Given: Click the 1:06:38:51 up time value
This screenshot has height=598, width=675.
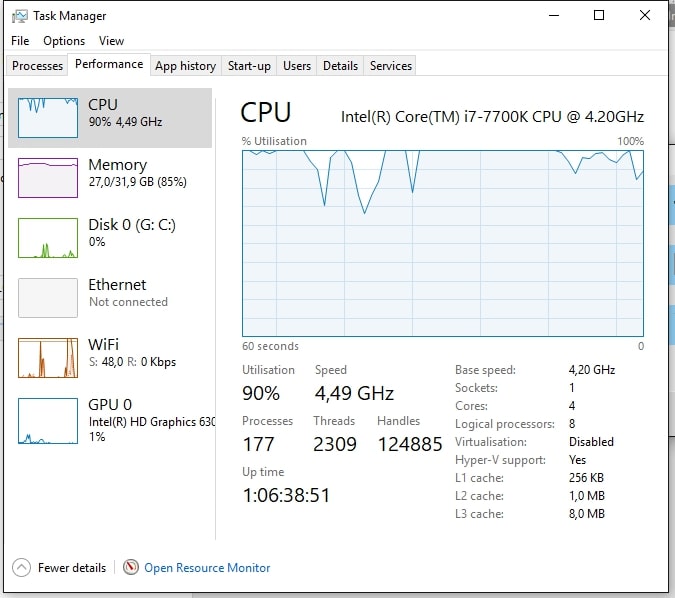Looking at the screenshot, I should click(286, 495).
